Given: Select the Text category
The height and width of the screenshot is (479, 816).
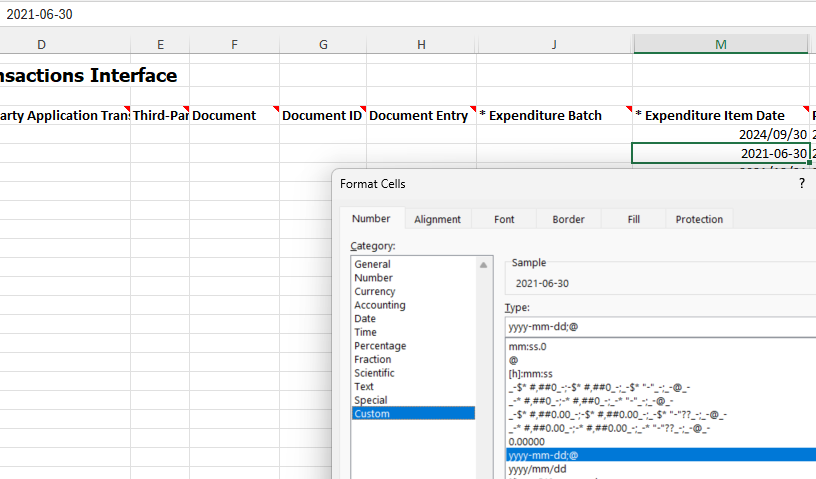Looking at the screenshot, I should (x=413, y=386).
